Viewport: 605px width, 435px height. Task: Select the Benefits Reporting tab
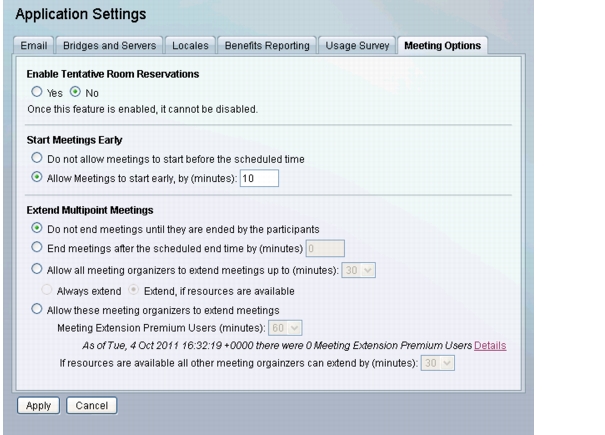[267, 46]
